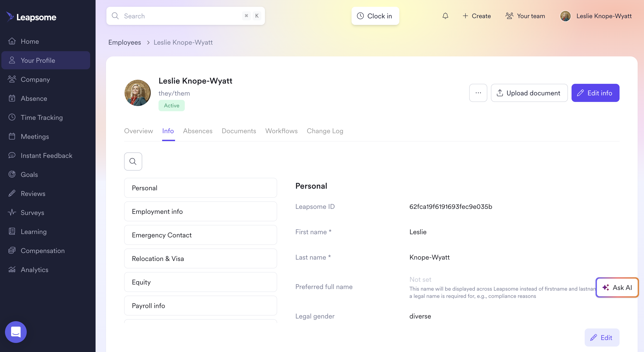Open the Create menu in top bar
Viewport: 644px width, 352px height.
coord(476,16)
